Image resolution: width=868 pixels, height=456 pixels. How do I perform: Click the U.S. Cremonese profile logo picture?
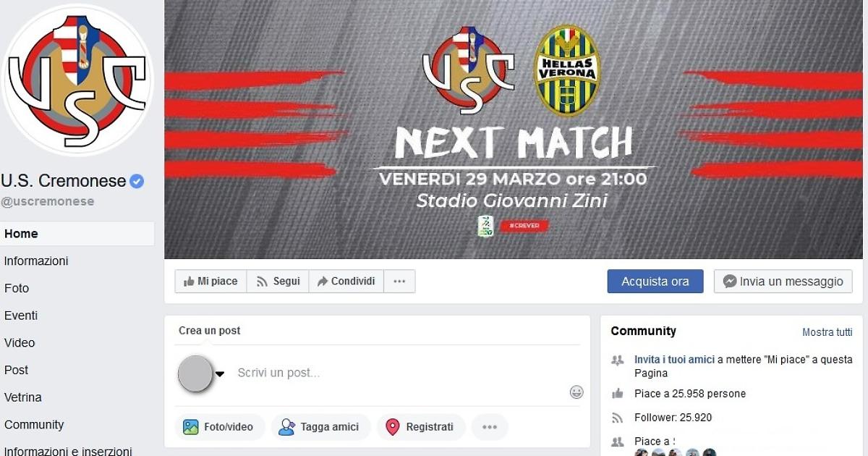(78, 80)
